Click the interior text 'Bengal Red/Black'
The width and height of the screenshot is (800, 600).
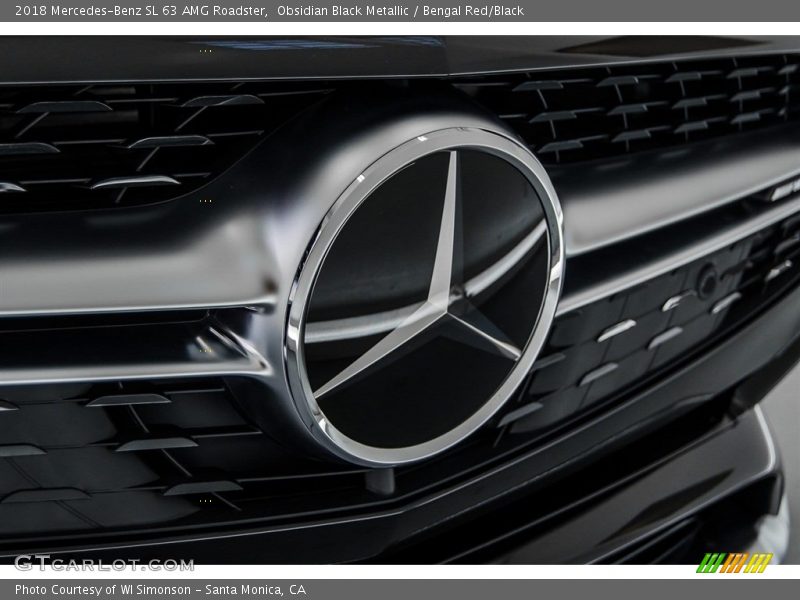pos(473,11)
